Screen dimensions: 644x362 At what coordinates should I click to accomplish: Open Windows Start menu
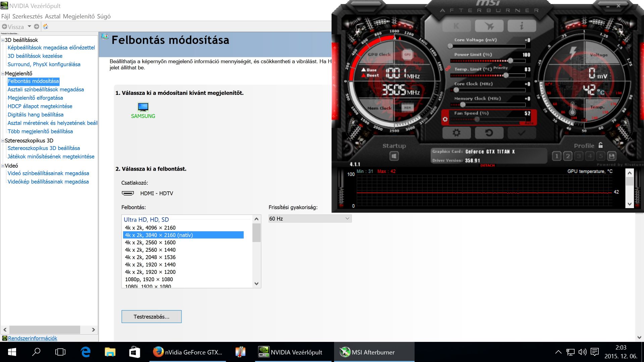pos(12,352)
